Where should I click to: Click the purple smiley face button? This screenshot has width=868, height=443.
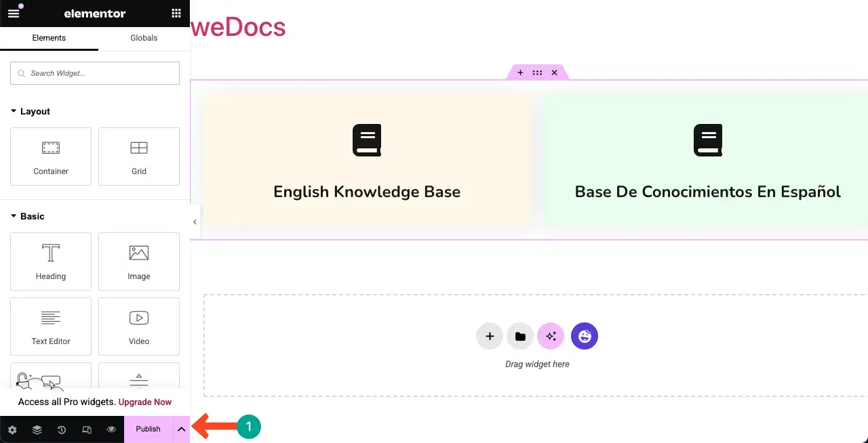pyautogui.click(x=585, y=336)
